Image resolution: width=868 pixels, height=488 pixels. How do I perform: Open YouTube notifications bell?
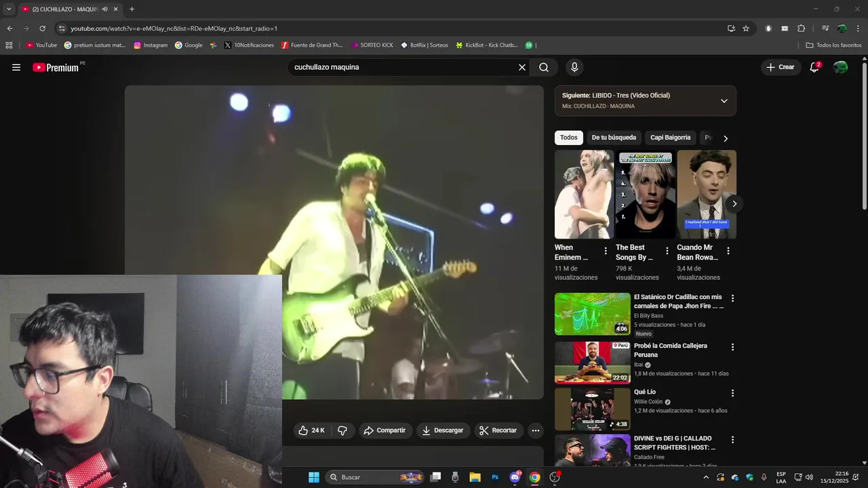point(814,67)
